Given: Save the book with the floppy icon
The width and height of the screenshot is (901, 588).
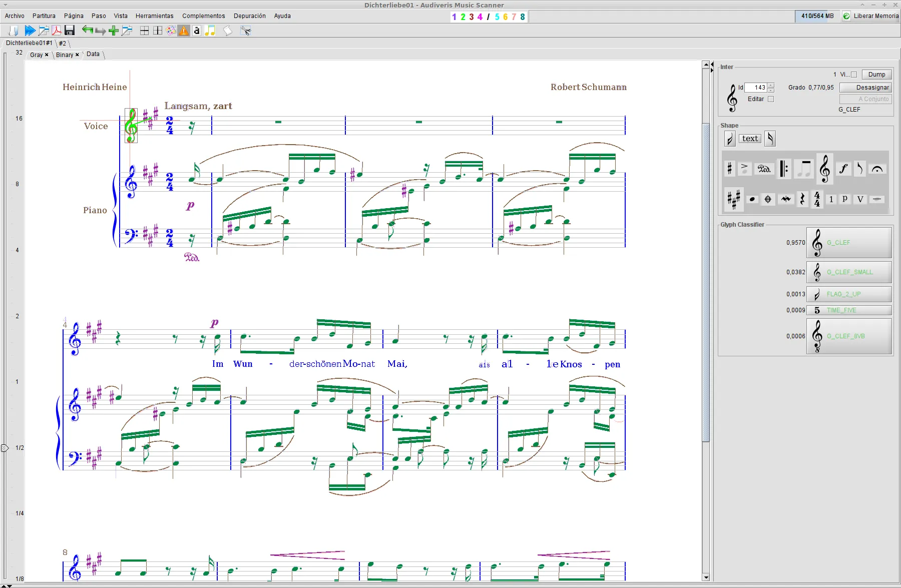Looking at the screenshot, I should pyautogui.click(x=70, y=31).
